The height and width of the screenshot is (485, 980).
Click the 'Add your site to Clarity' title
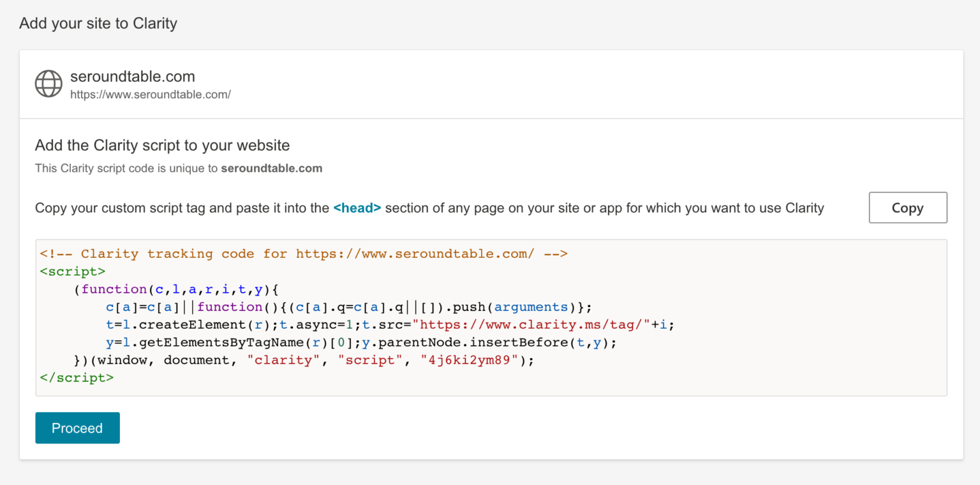(x=98, y=24)
